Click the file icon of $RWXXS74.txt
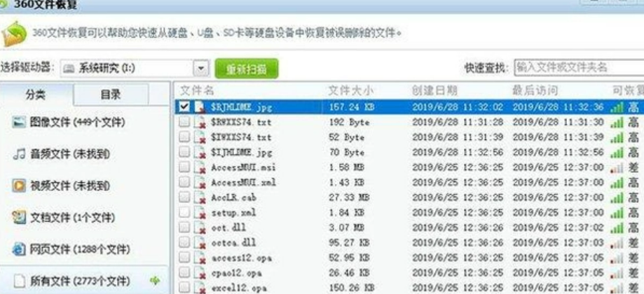 pyautogui.click(x=200, y=122)
